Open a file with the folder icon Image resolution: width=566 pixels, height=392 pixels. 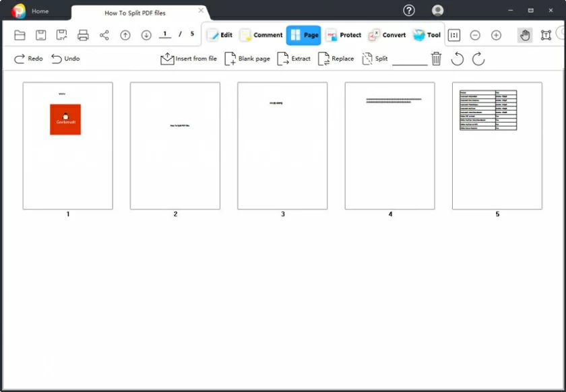coord(20,35)
